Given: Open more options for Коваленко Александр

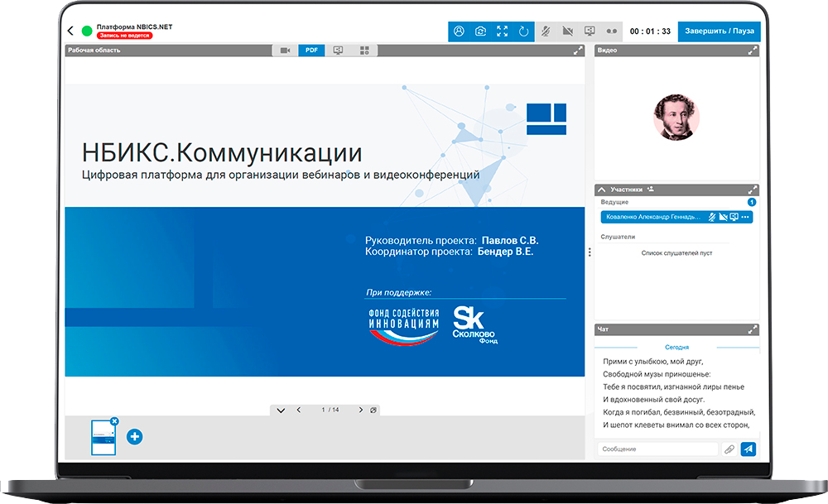Looking at the screenshot, I should (x=745, y=217).
